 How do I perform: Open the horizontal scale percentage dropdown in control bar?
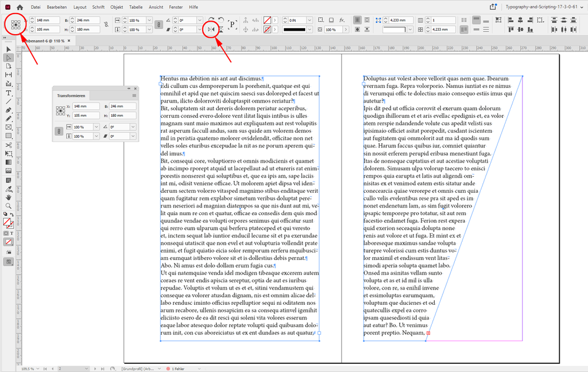tap(150, 19)
